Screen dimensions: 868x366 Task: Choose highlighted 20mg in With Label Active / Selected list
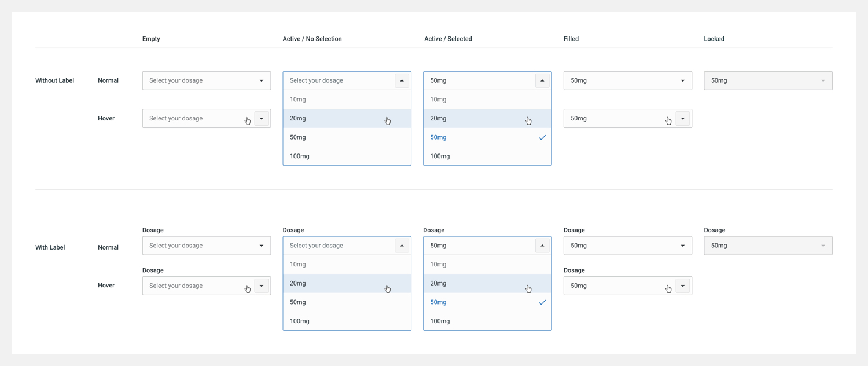[487, 283]
